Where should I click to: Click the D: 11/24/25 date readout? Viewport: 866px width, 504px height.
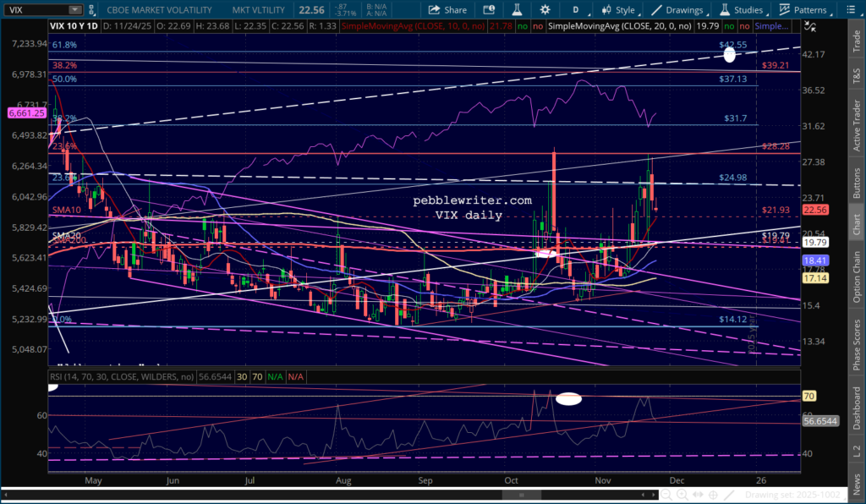click(127, 26)
